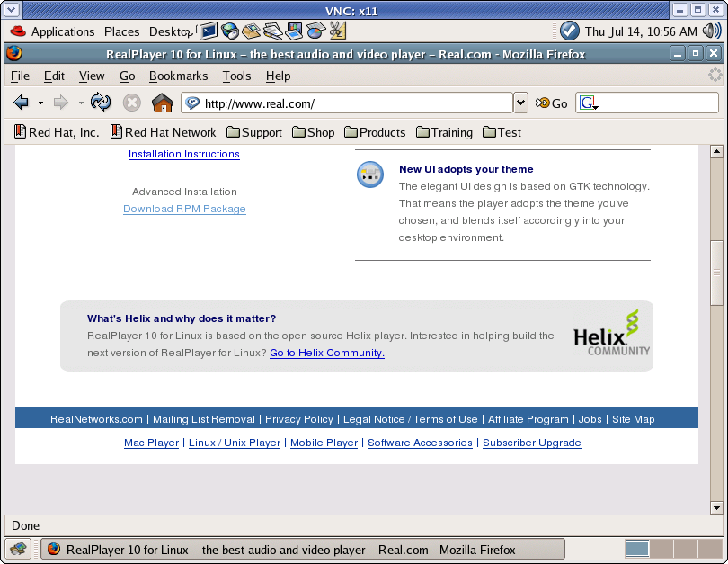Image resolution: width=728 pixels, height=564 pixels.
Task: Launch the spreadsheet chart icon in the panel
Action: pos(315,31)
